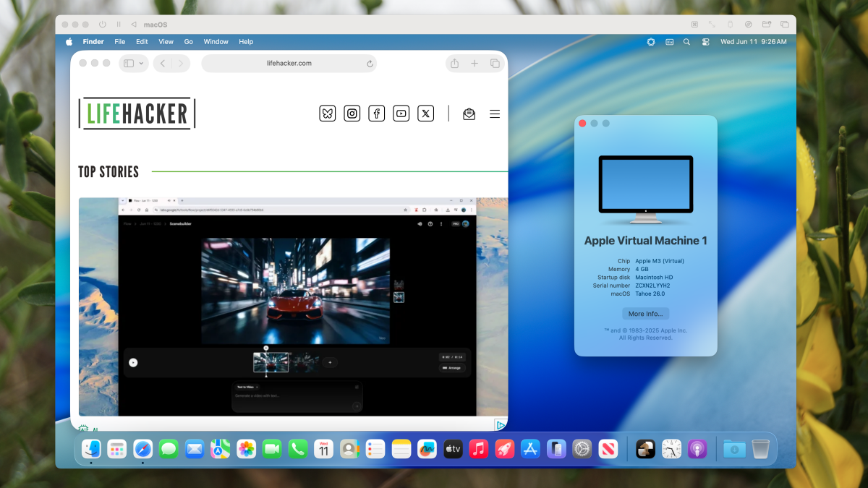The width and height of the screenshot is (868, 488).
Task: Open Control Center in the menu bar
Action: tap(705, 42)
